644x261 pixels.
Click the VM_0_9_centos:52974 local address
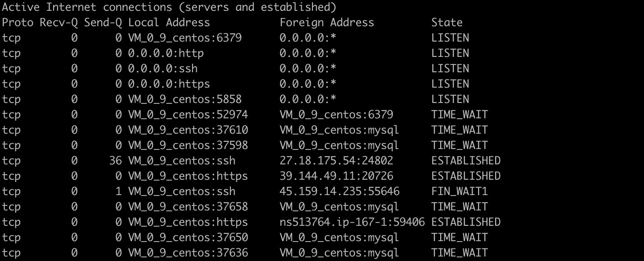point(188,115)
